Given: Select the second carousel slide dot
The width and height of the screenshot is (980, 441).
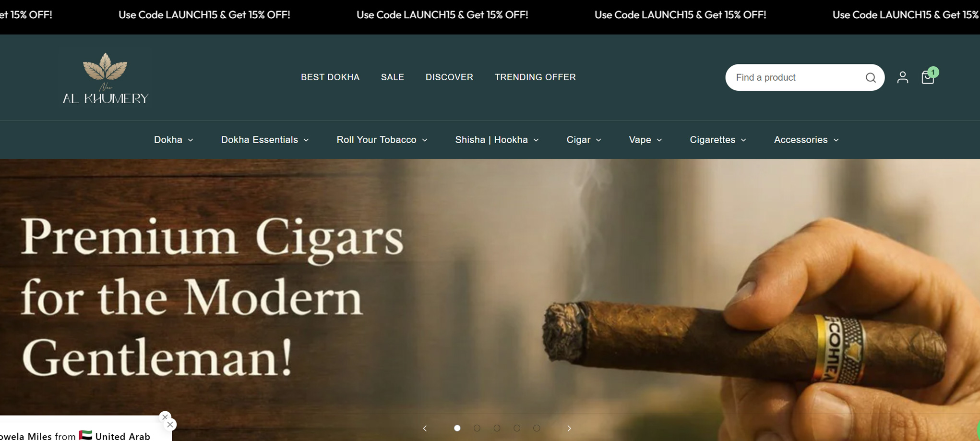Looking at the screenshot, I should click(x=477, y=428).
